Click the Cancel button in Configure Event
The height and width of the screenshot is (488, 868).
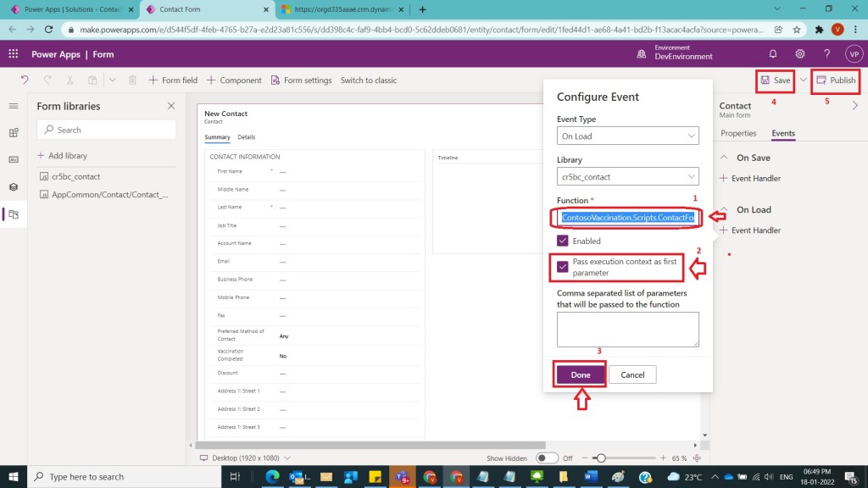click(x=632, y=374)
